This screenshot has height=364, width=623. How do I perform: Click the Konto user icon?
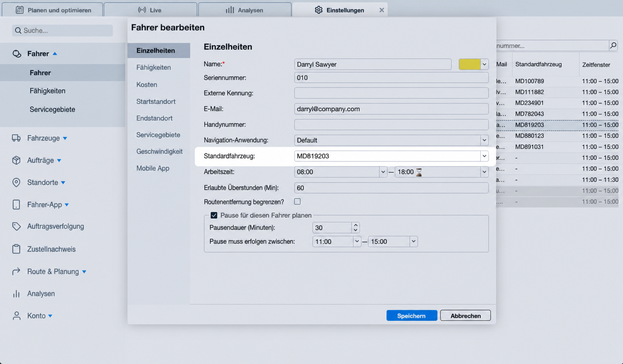click(x=16, y=315)
